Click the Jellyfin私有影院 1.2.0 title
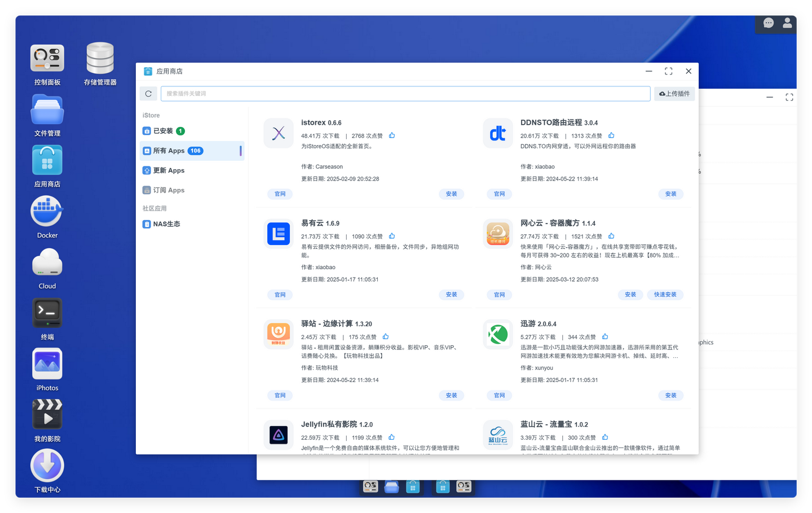812x513 pixels. pyautogui.click(x=337, y=424)
